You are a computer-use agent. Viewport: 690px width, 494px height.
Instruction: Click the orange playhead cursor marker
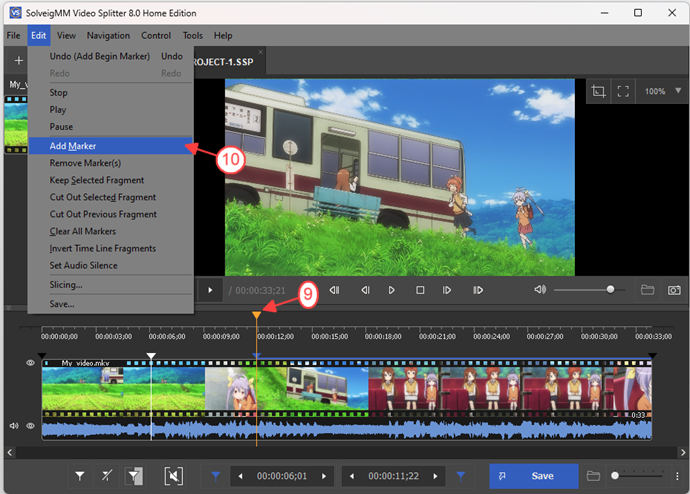pos(257,315)
